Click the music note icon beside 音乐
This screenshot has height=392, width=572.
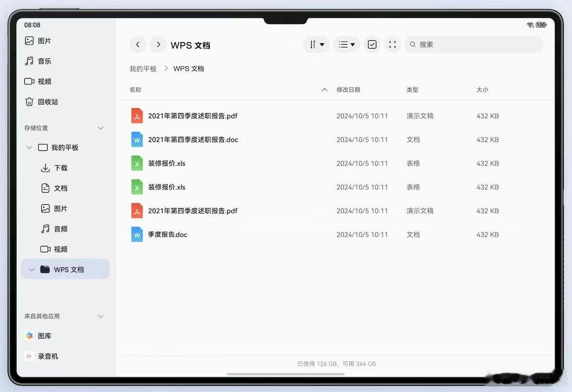tap(29, 61)
